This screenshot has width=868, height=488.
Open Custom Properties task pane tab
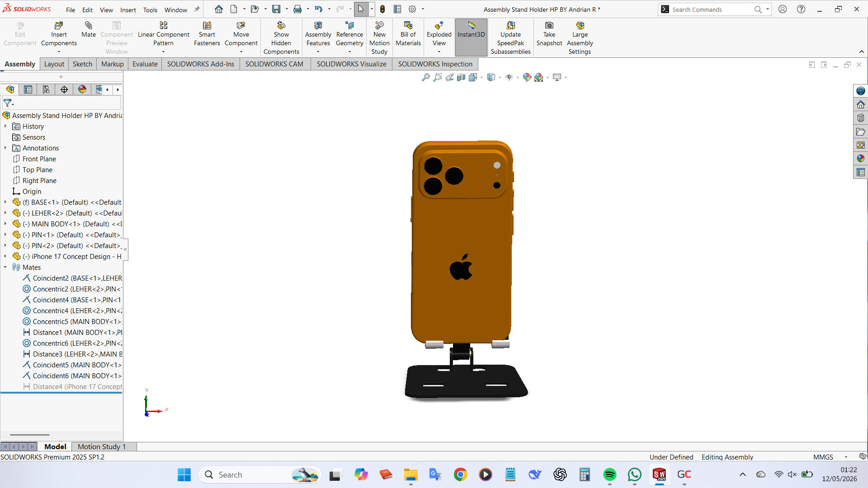[x=861, y=172]
